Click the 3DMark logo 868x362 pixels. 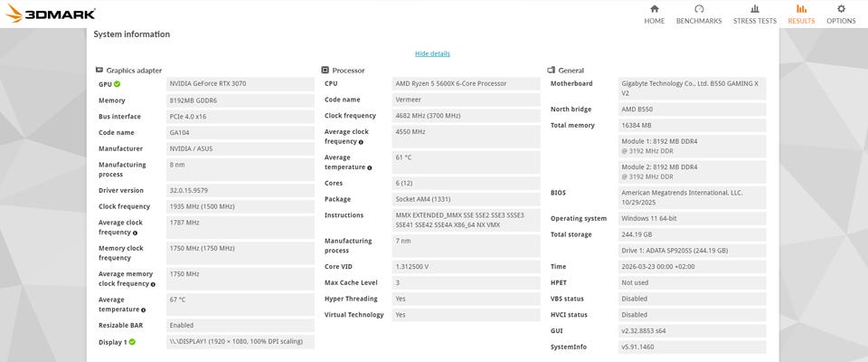pos(51,14)
